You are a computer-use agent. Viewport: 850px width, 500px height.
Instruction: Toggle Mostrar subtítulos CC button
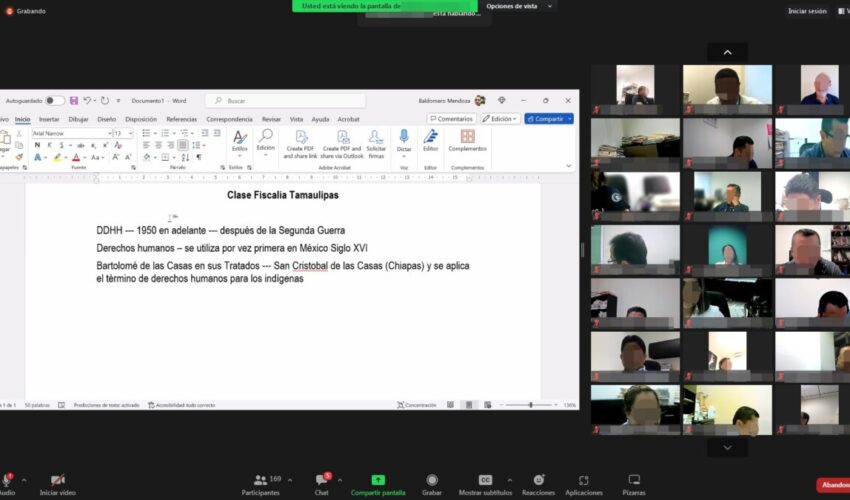[x=485, y=485]
